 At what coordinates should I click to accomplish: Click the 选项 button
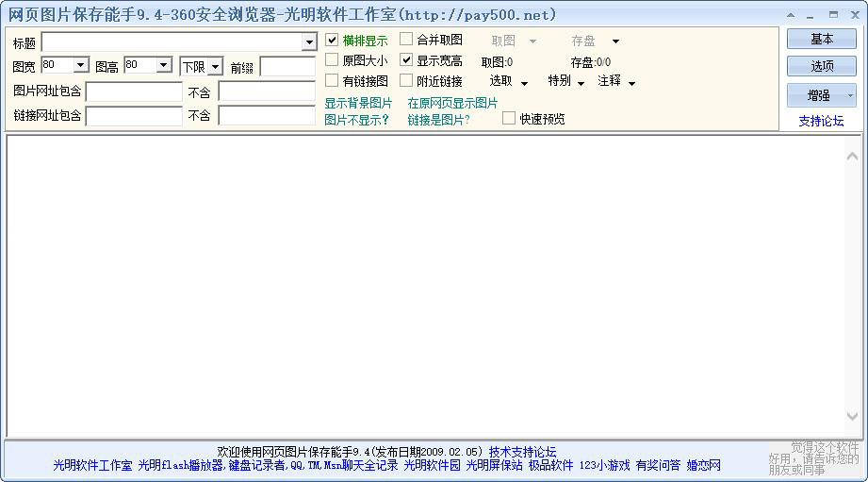click(822, 66)
